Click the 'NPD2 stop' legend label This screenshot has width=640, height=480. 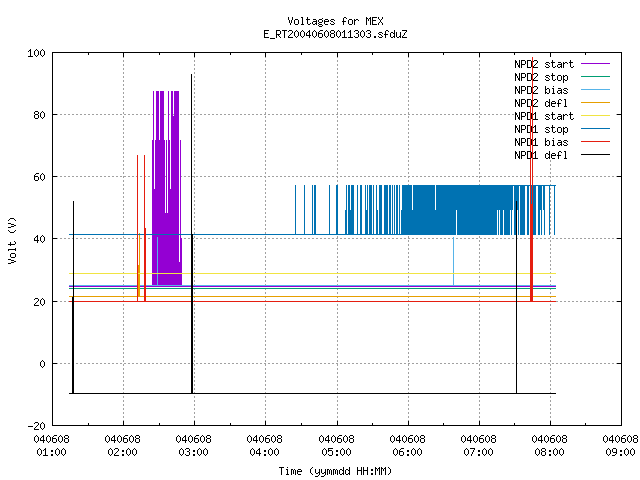(x=541, y=77)
